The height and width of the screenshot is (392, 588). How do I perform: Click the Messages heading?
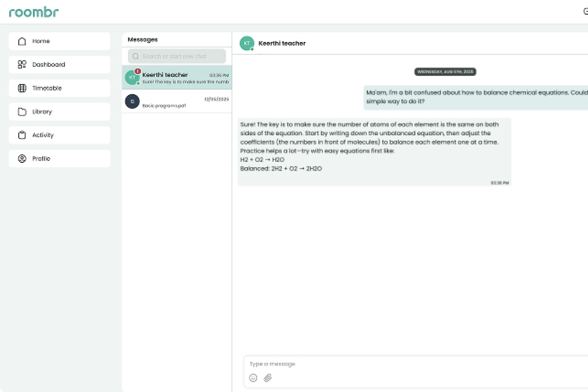coord(143,40)
